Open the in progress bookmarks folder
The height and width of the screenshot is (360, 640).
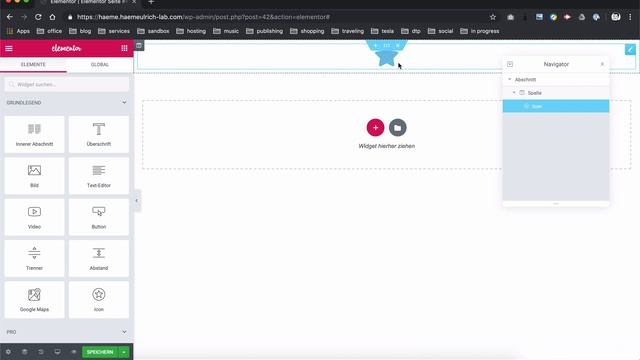[x=480, y=31]
